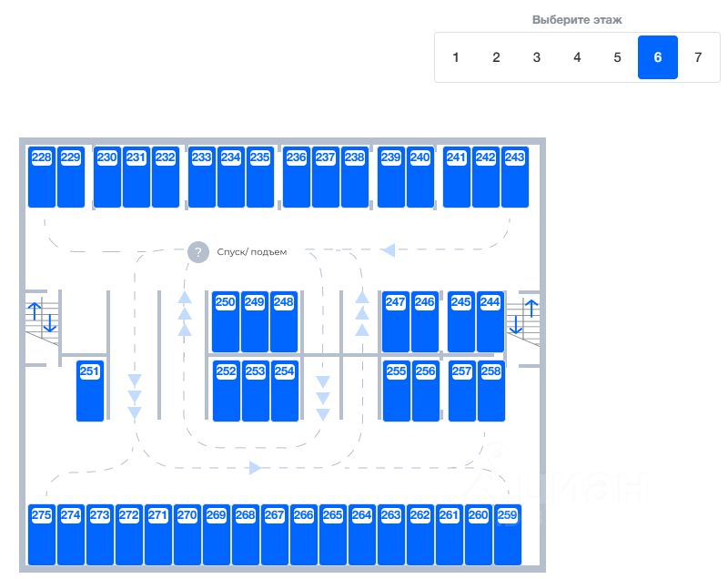The height and width of the screenshot is (579, 728).
Task: Choose parking spot 234
Action: coord(231,177)
